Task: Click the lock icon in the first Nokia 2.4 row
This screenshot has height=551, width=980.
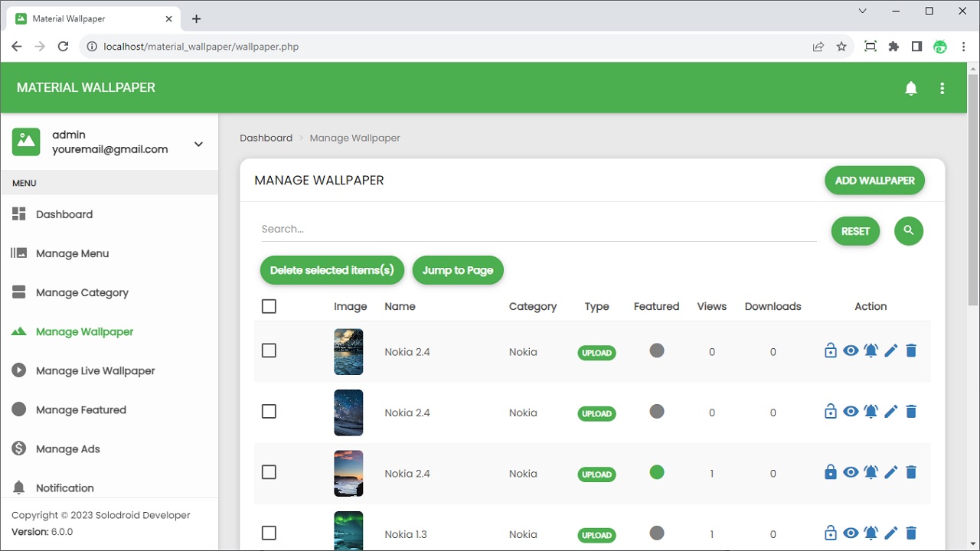Action: 831,350
